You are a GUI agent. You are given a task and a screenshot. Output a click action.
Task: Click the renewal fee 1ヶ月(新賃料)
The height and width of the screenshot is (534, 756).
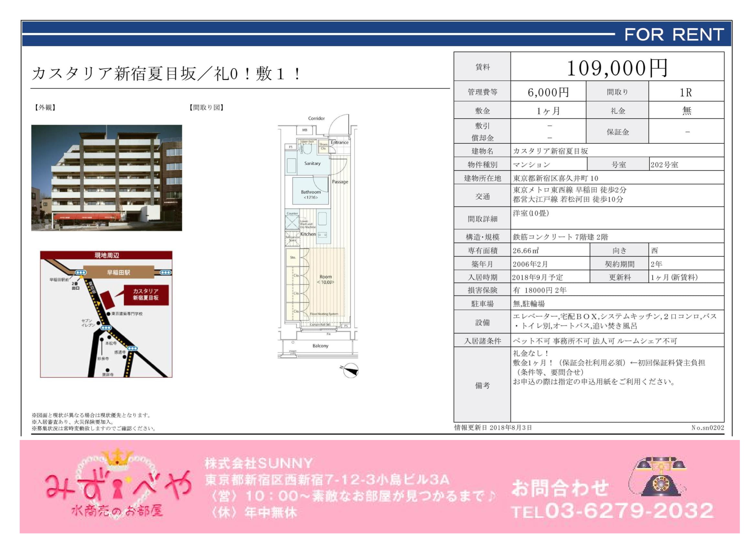(x=674, y=277)
